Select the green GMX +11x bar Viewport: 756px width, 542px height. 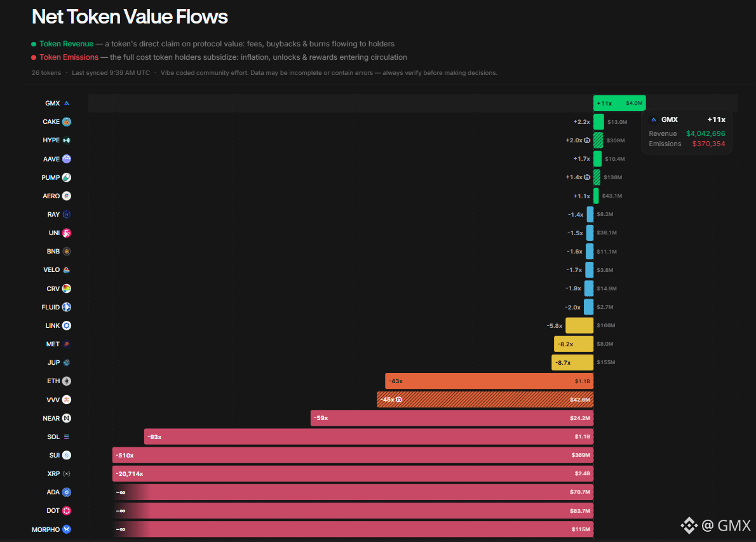tap(619, 103)
